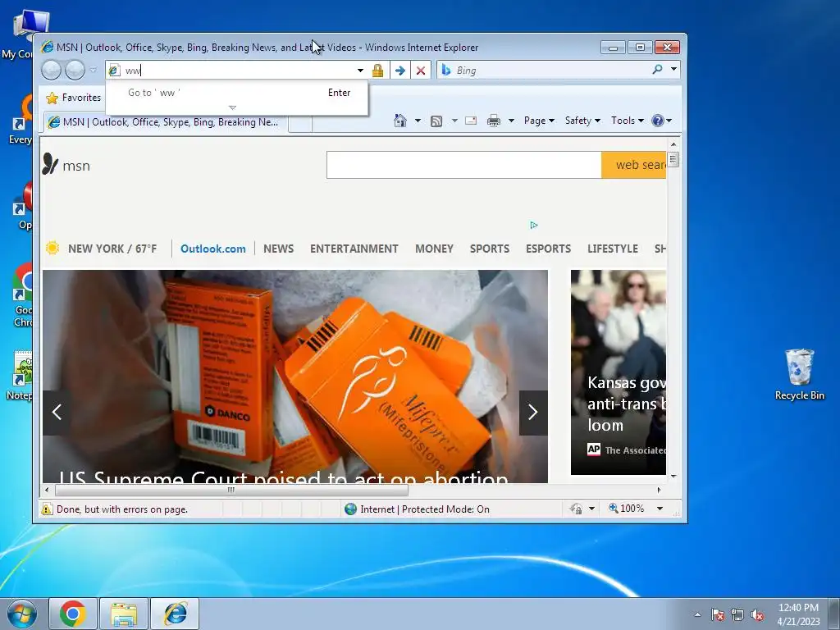Click the 100% zoom level button
This screenshot has height=630, width=840.
626,509
